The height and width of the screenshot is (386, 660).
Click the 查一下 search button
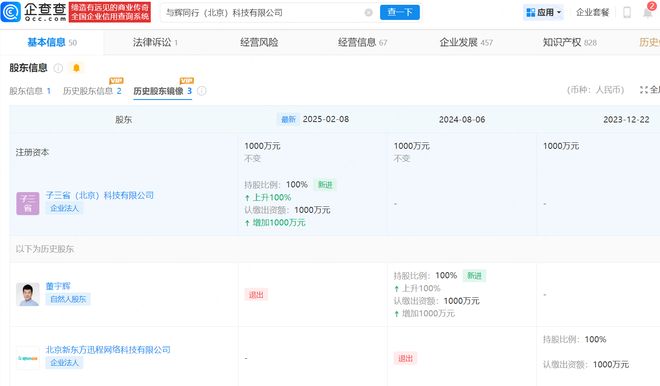[x=399, y=12]
